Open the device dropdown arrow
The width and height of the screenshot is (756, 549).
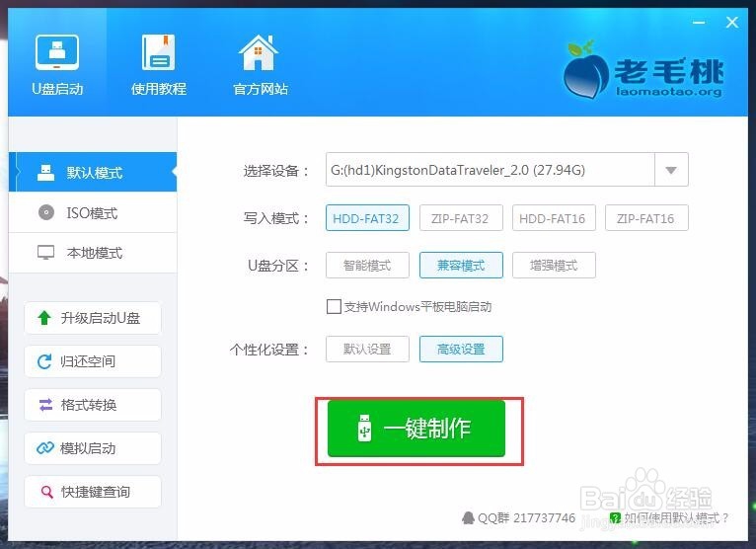point(671,170)
